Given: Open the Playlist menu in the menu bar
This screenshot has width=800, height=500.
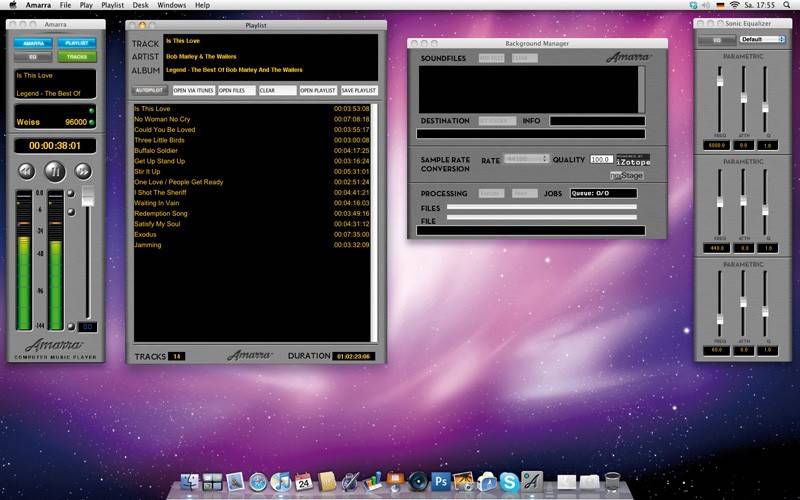Looking at the screenshot, I should (x=112, y=5).
